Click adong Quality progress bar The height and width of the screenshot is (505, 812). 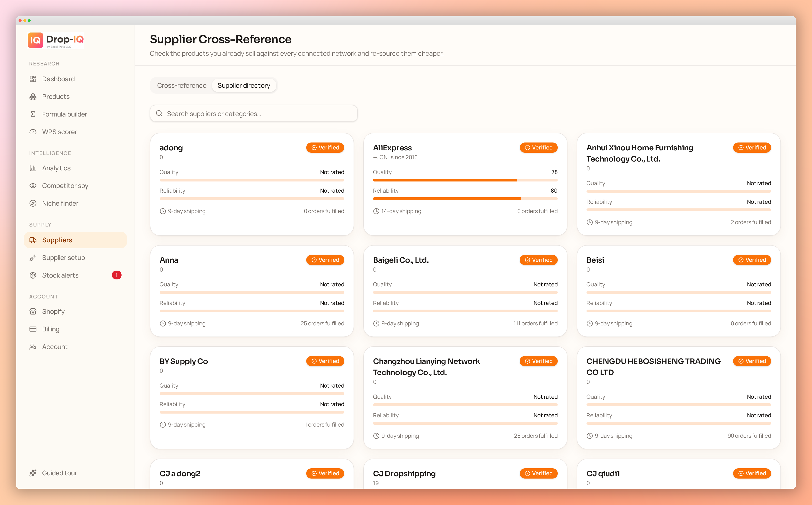pyautogui.click(x=252, y=180)
